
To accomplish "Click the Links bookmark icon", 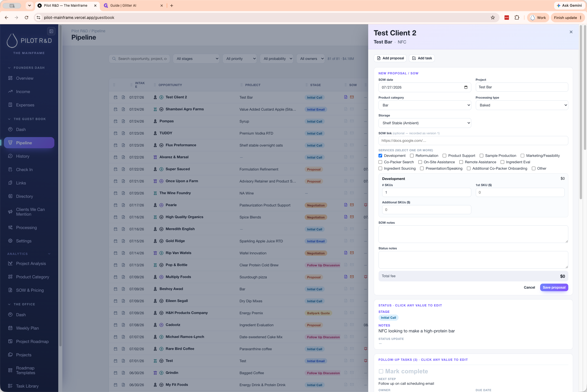I will (10, 183).
